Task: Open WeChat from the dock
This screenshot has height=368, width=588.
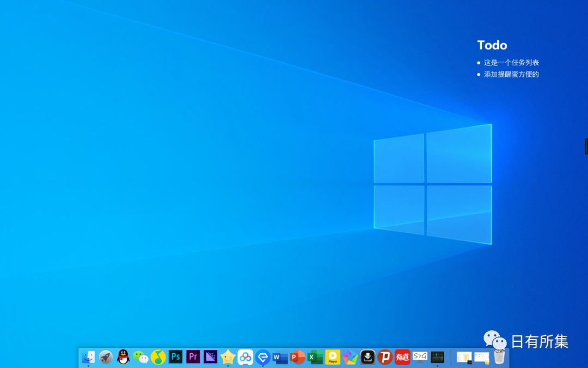Action: [x=140, y=357]
